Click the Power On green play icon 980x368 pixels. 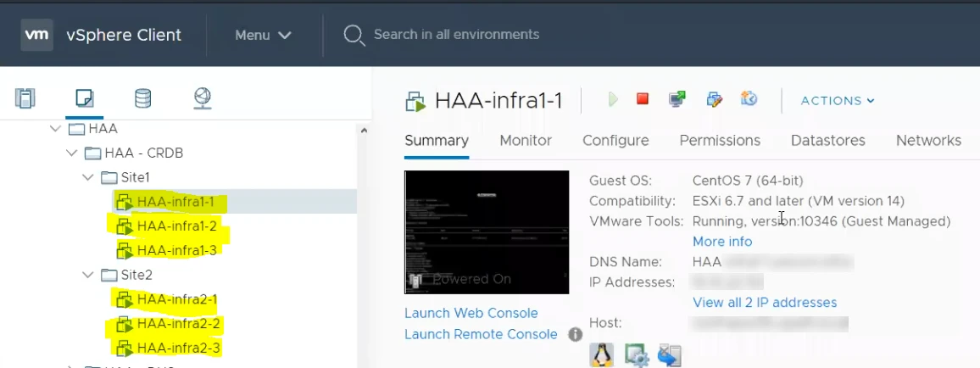[613, 99]
